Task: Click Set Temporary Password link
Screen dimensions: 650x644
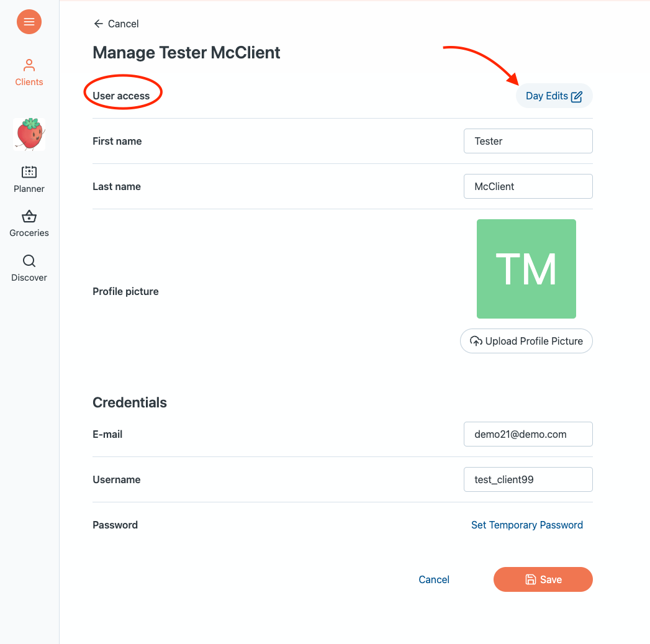Action: (x=527, y=525)
